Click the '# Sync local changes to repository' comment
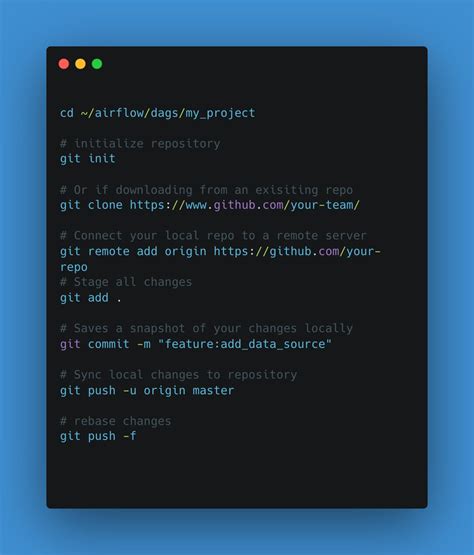This screenshot has height=555, width=474. tap(178, 375)
